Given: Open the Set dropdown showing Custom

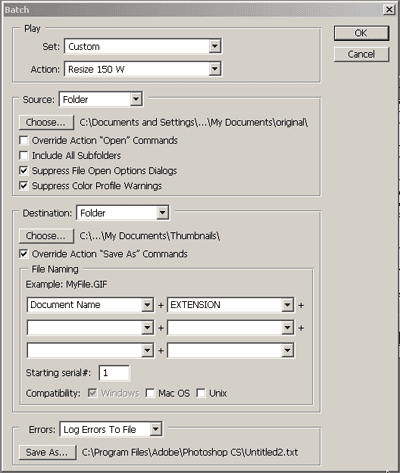Looking at the screenshot, I should pyautogui.click(x=143, y=46).
